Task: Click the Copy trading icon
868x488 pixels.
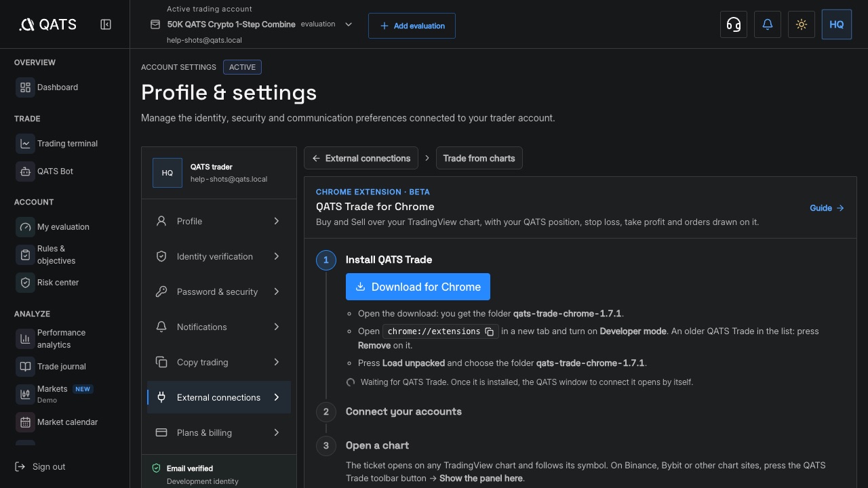Action: (161, 362)
